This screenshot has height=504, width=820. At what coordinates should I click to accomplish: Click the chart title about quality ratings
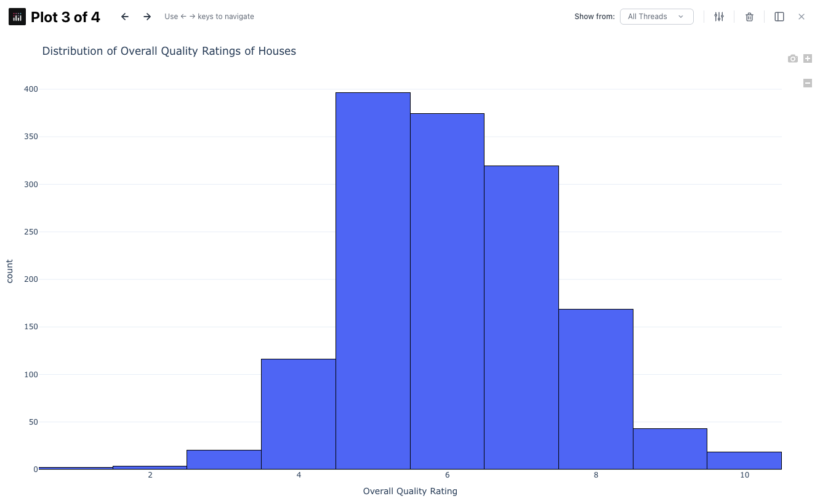(169, 50)
